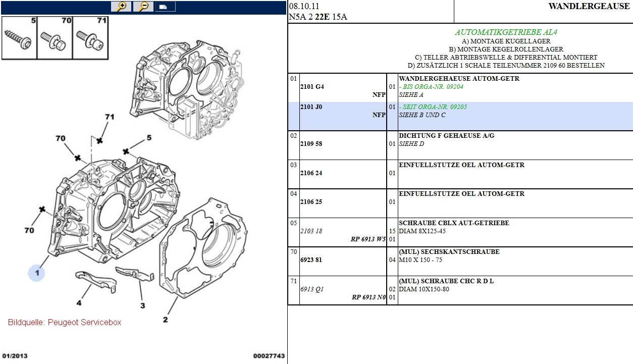Zoom out of the parts diagram
Image resolution: width=633 pixels, height=364 pixels.
(143, 7)
